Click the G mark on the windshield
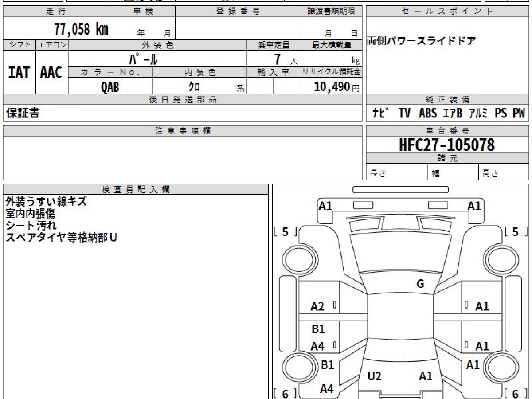Screen dimensions: 532x399 click(420, 284)
